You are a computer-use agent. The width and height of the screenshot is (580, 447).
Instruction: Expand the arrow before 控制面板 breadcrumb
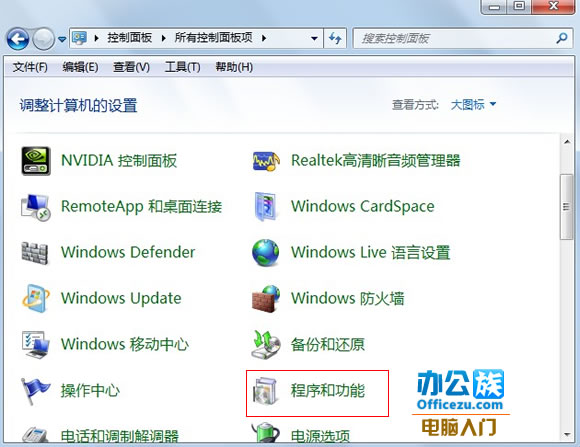(x=96, y=38)
